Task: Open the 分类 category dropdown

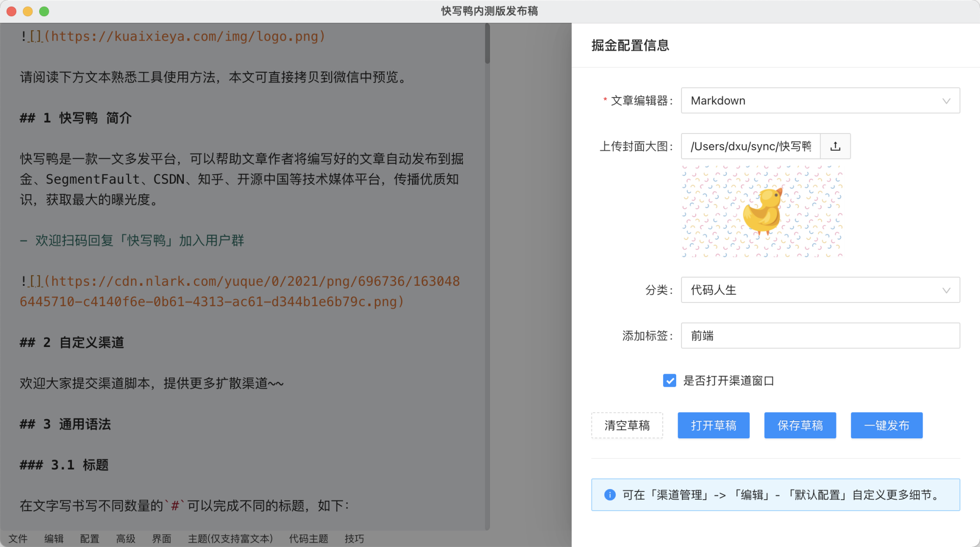Action: coord(820,290)
